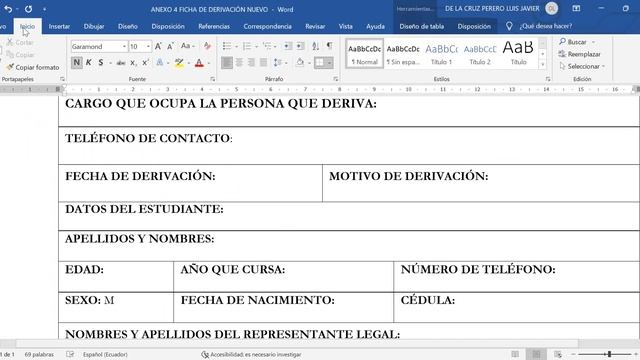The image size is (640, 360).
Task: Open proofing check icon in status bar
Action: pos(70,354)
